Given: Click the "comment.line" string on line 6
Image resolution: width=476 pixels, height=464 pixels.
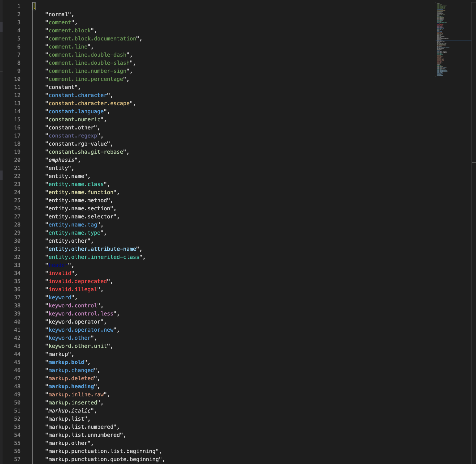Looking at the screenshot, I should pos(68,47).
